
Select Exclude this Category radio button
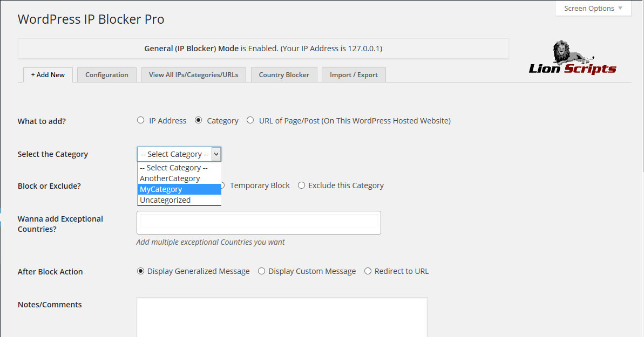point(301,185)
